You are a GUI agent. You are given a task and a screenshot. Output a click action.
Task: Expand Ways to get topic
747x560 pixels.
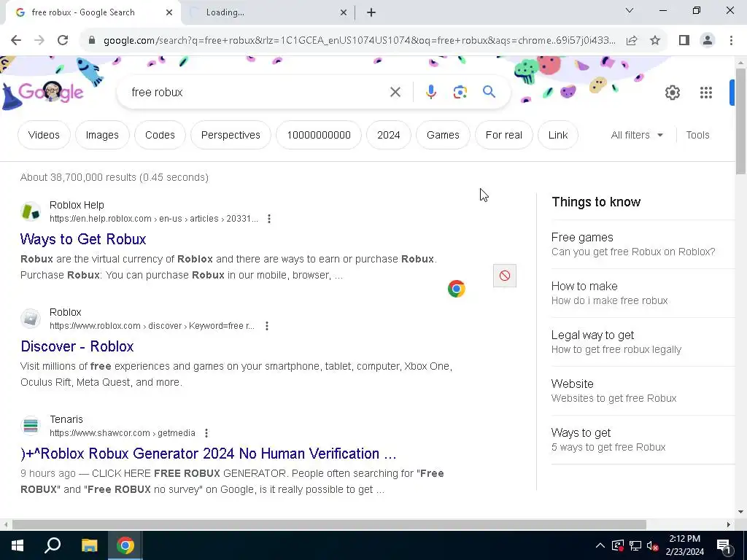click(x=643, y=440)
